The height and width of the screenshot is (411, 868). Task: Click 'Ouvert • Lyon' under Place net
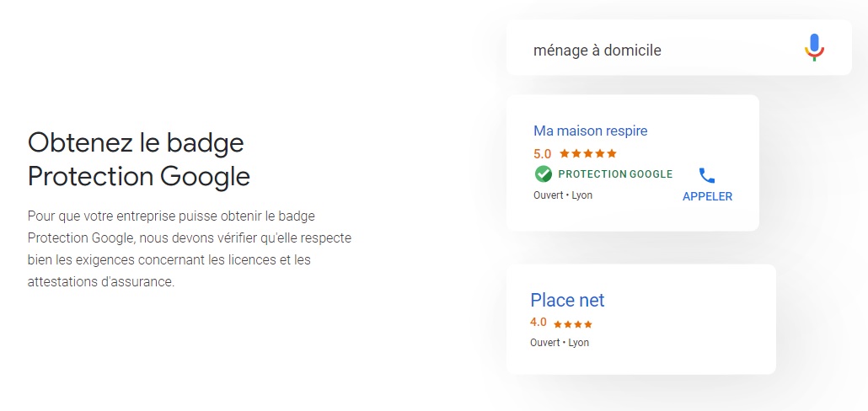(x=559, y=343)
